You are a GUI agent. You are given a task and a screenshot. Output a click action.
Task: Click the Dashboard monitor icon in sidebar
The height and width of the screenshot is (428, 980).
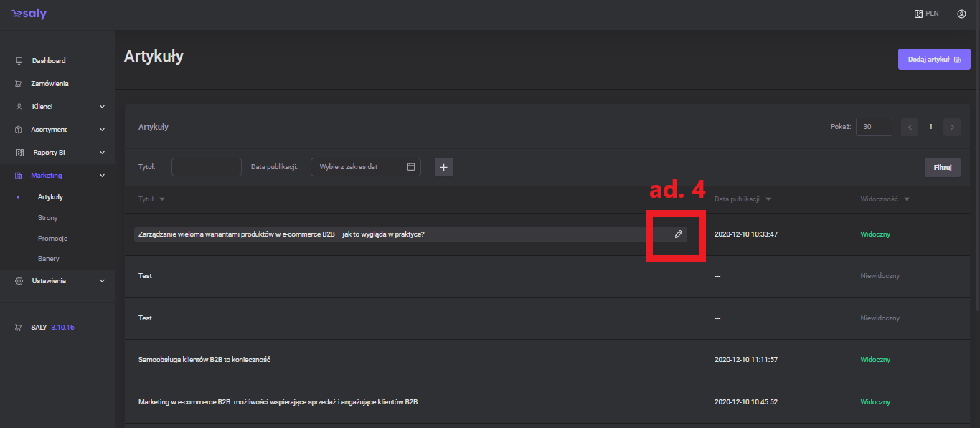19,61
